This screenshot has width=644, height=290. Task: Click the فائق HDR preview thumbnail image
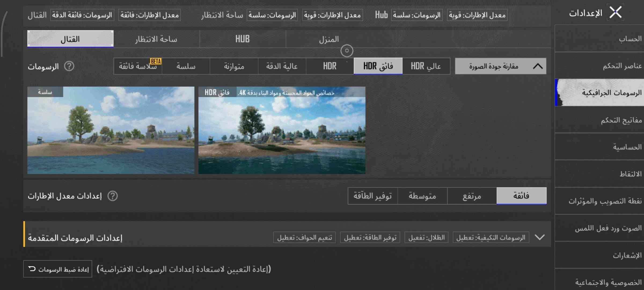(282, 130)
